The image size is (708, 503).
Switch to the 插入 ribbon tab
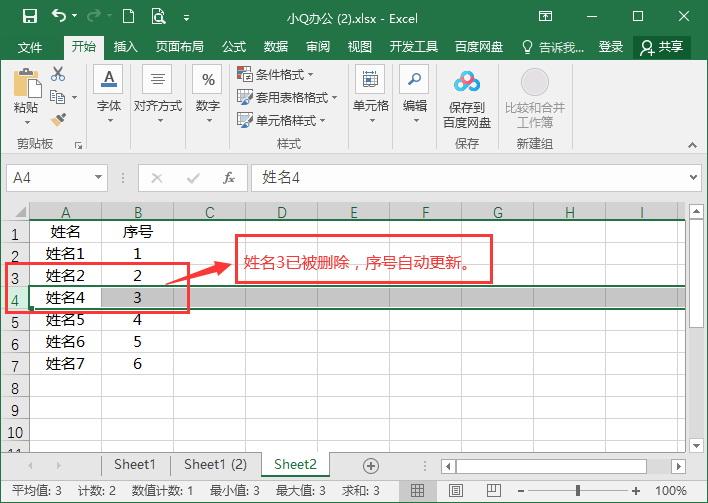[125, 47]
